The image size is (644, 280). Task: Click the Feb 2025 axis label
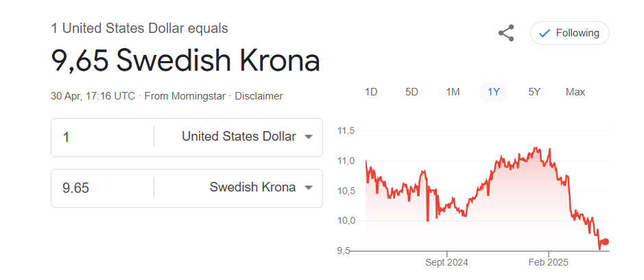point(548,262)
